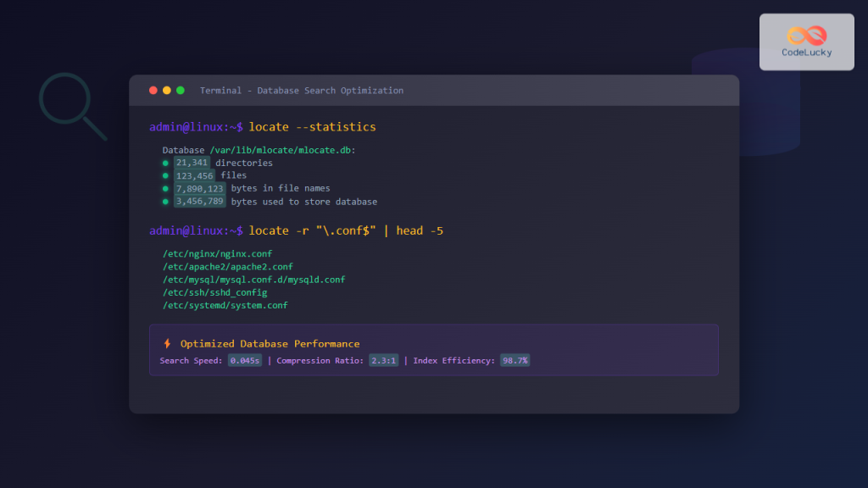
Task: Select the Terminal - Database Search Optimization title
Action: 301,90
